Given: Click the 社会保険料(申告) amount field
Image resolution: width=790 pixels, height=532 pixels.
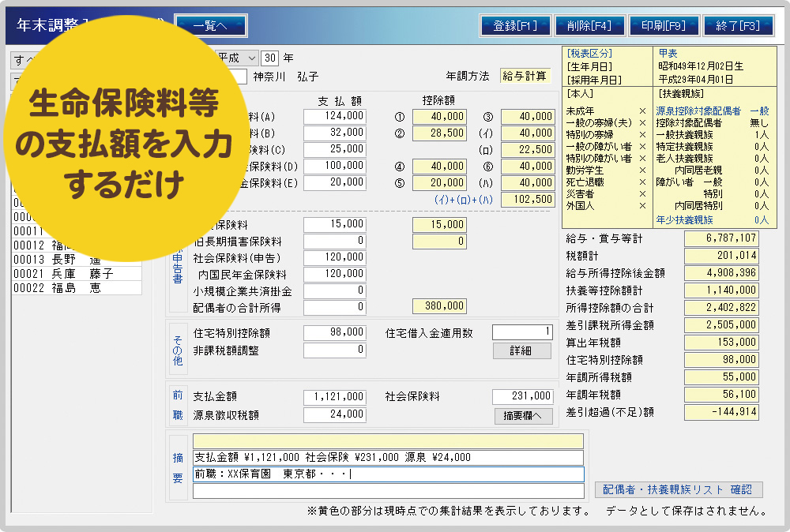Looking at the screenshot, I should tap(335, 258).
